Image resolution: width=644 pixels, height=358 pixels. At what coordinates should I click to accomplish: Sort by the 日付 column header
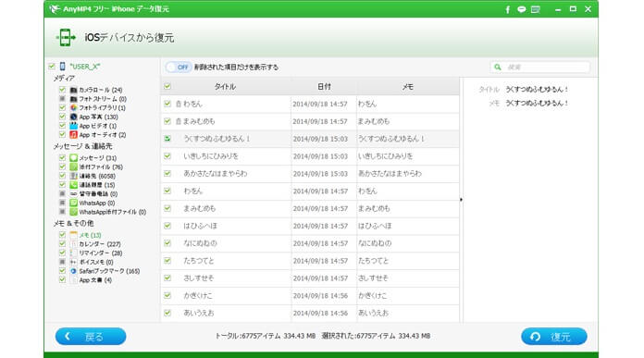(x=324, y=87)
